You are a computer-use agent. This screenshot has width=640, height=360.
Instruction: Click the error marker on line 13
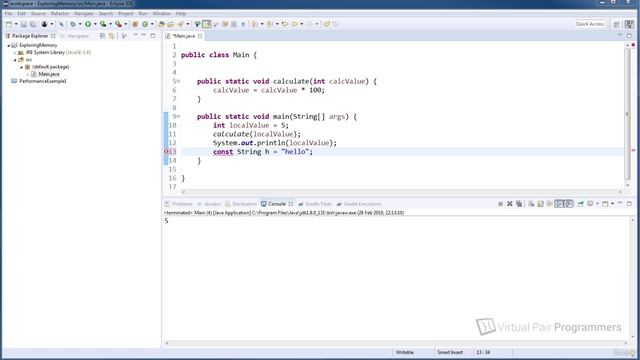coord(166,151)
